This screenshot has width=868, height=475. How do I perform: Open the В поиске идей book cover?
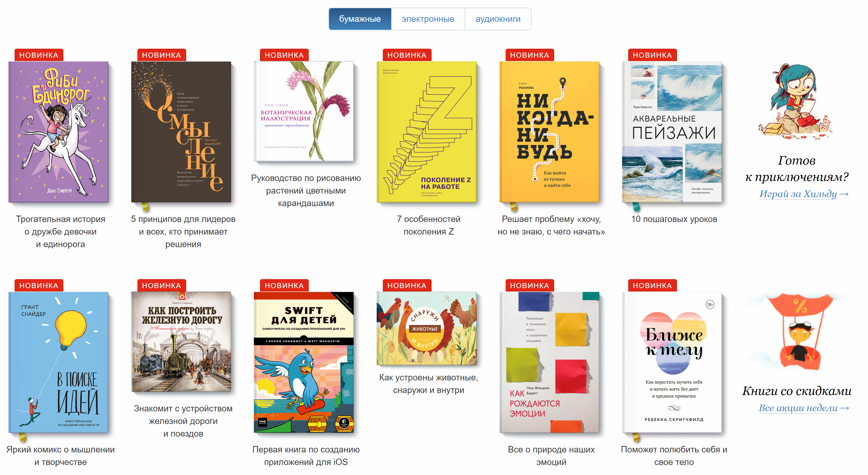click(x=59, y=362)
